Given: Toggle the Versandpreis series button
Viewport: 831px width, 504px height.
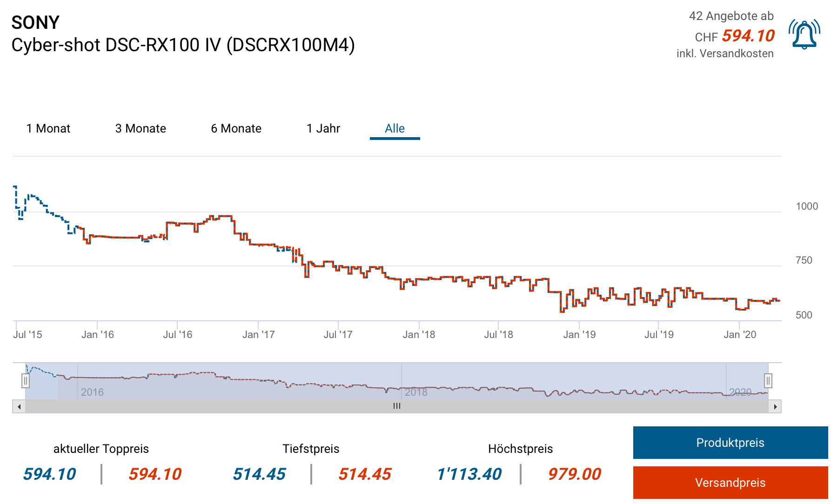Looking at the screenshot, I should pyautogui.click(x=730, y=483).
